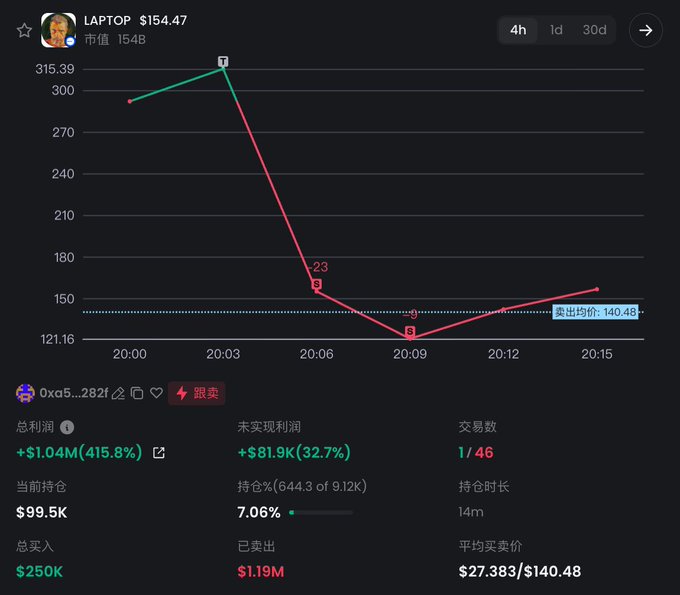Click 20:09 time axis label
680x595 pixels.
point(410,354)
